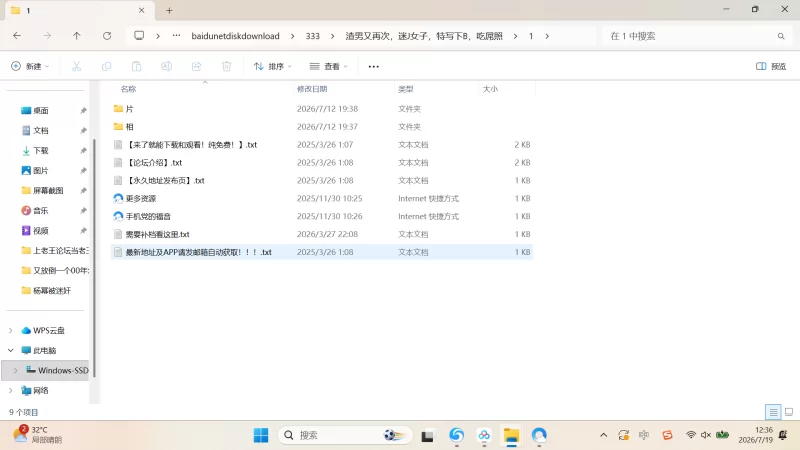800x450 pixels.
Task: Open the 新建 (New) dropdown
Action: coord(30,66)
